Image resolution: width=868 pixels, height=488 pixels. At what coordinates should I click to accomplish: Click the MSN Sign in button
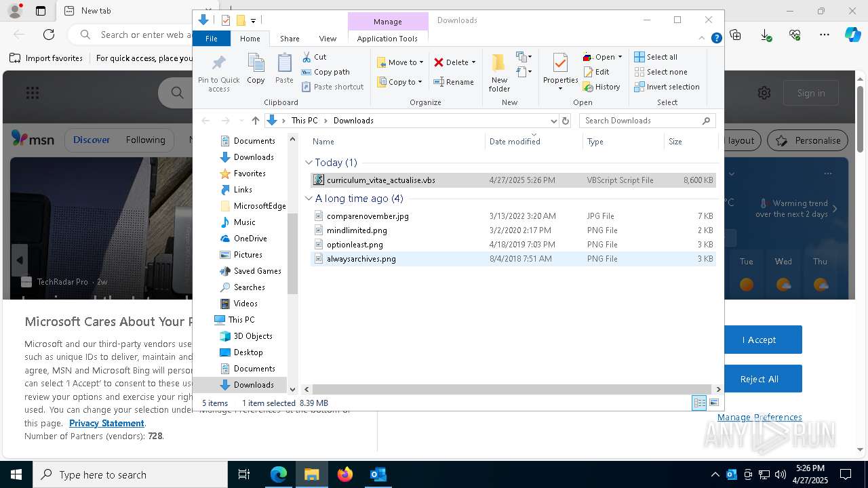[x=811, y=93]
